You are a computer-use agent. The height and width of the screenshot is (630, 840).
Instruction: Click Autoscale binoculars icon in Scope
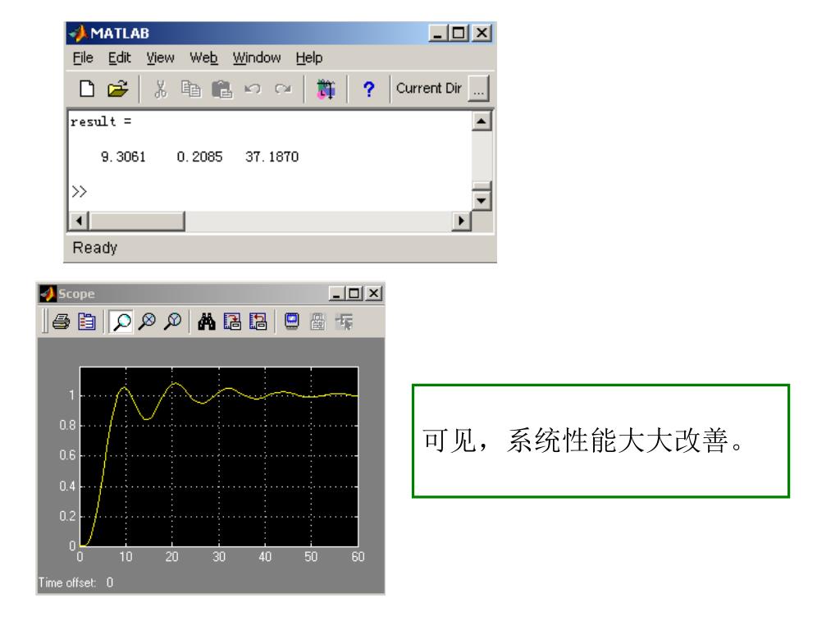pyautogui.click(x=206, y=322)
